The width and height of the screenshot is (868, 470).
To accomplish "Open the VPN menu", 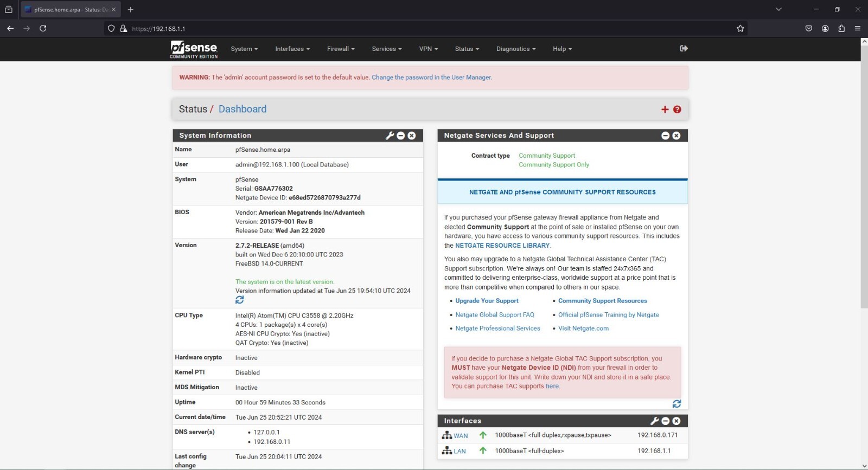I will [428, 49].
